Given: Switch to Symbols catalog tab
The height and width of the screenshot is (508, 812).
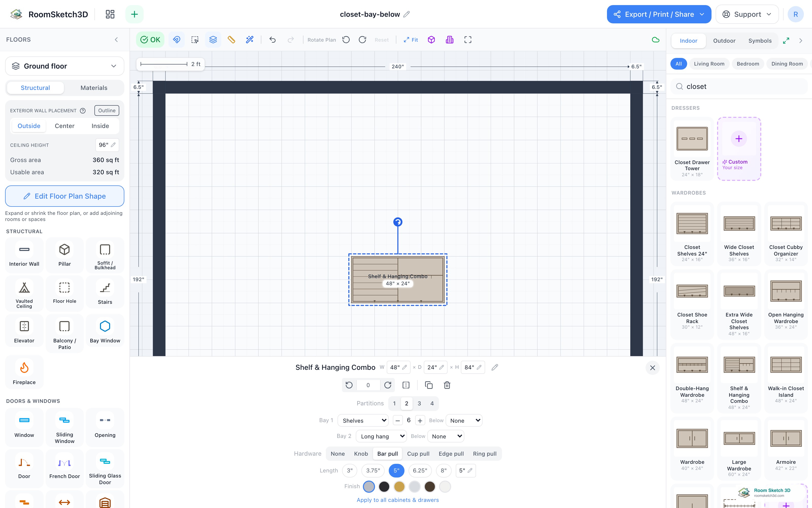Looking at the screenshot, I should pos(760,41).
